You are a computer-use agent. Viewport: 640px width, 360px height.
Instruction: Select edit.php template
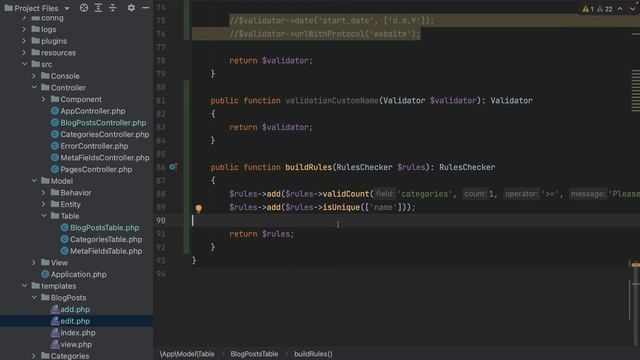(x=75, y=321)
